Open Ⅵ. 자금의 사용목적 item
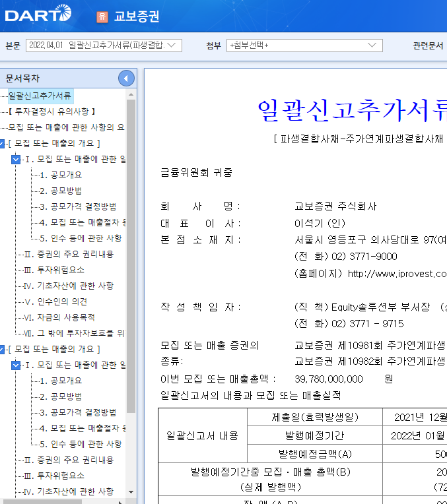 tap(59, 317)
